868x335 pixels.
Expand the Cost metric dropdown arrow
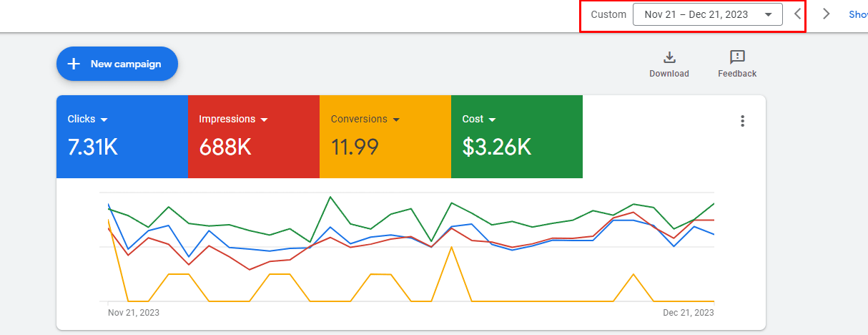493,120
